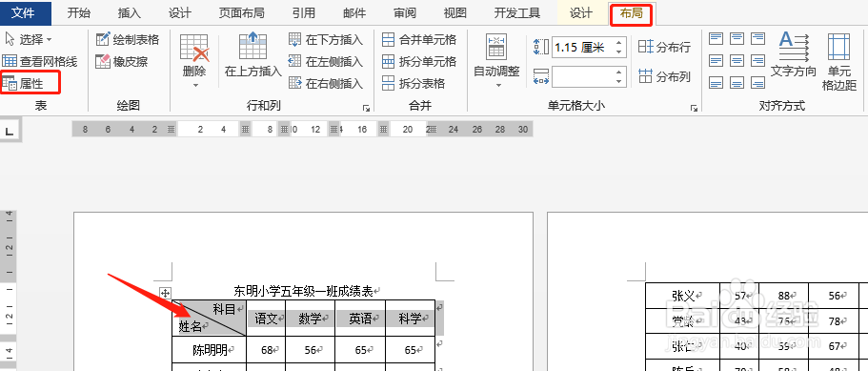Click the row height 1.15 厘米 field
The width and height of the screenshot is (868, 371).
click(x=582, y=47)
